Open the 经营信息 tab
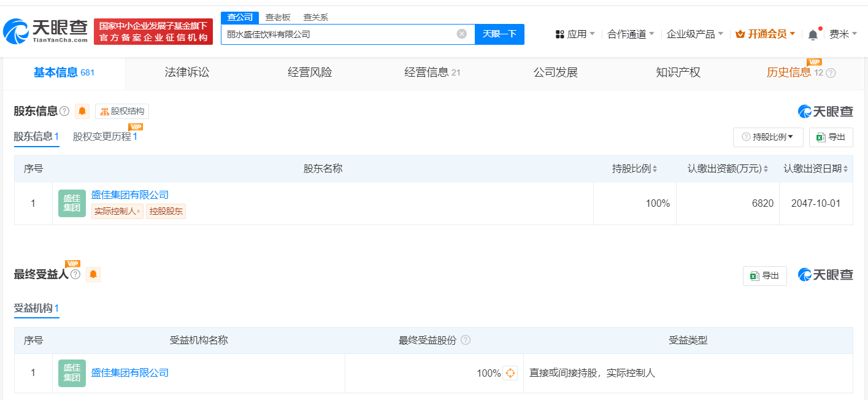The height and width of the screenshot is (400, 868). (432, 73)
